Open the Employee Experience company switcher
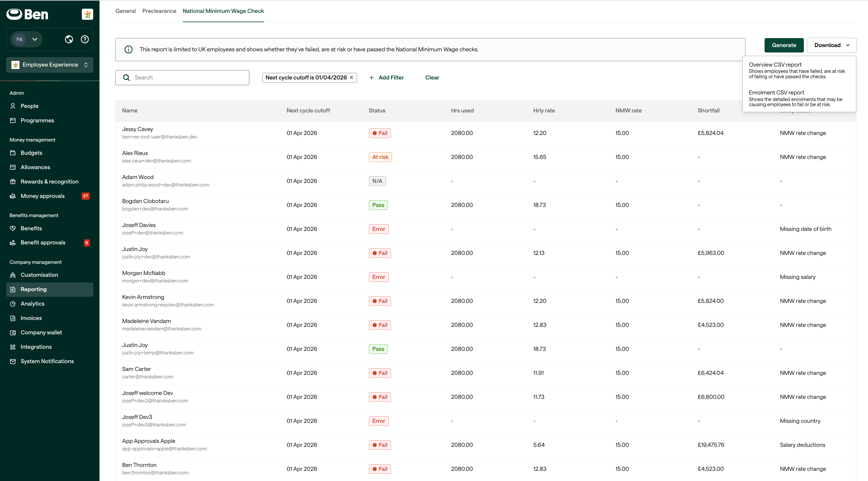This screenshot has width=868, height=481. tap(49, 65)
